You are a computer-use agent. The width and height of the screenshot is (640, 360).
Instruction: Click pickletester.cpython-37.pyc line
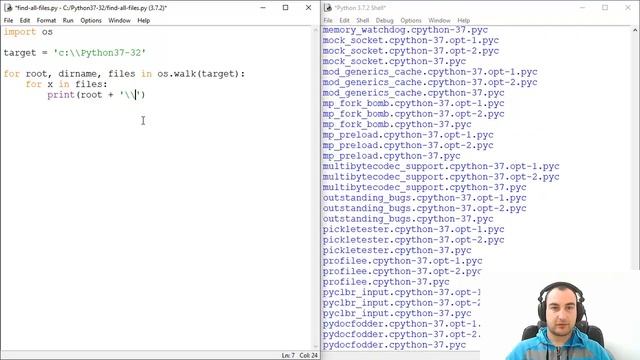(397, 250)
